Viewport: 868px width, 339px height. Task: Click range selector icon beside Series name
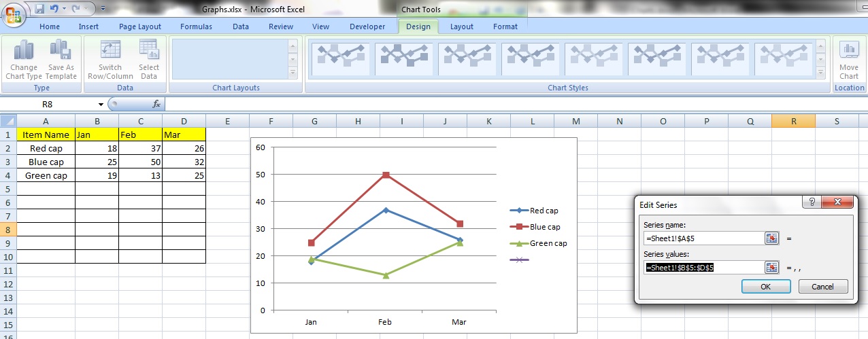coord(771,238)
